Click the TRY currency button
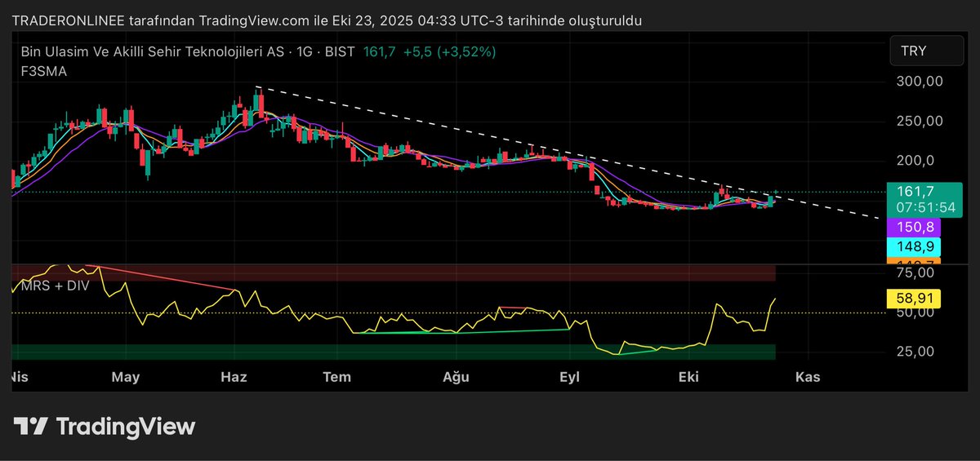Viewport: 980px width, 461px height. click(926, 51)
